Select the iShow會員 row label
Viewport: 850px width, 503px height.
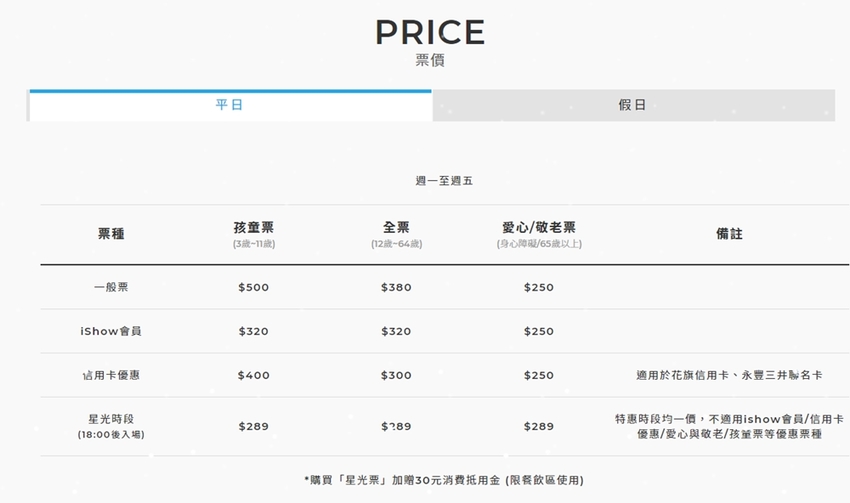click(111, 331)
